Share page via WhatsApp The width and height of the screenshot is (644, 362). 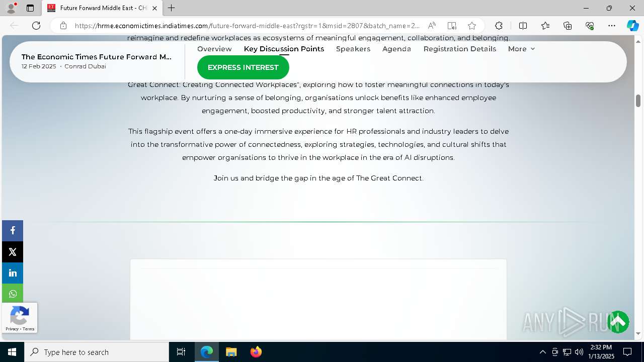(13, 294)
